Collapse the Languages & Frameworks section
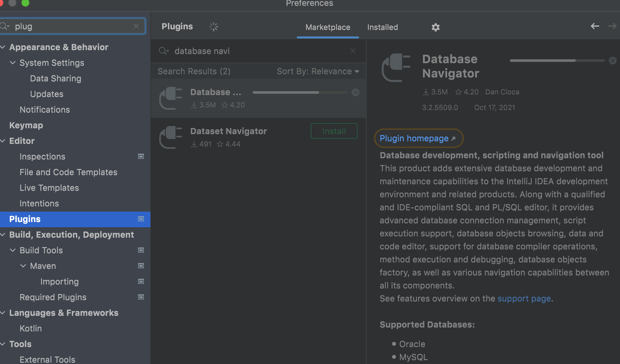Screen dimensions: 620x364 3,313
